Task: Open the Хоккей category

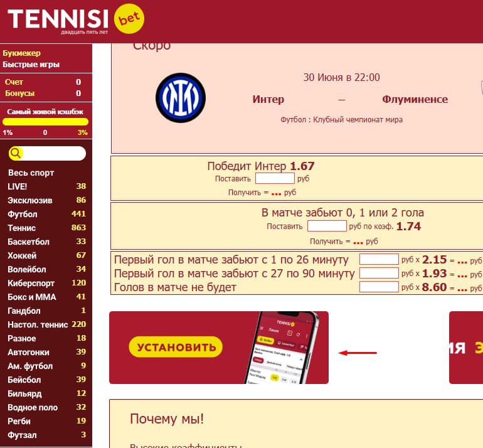Action: pyautogui.click(x=46, y=255)
